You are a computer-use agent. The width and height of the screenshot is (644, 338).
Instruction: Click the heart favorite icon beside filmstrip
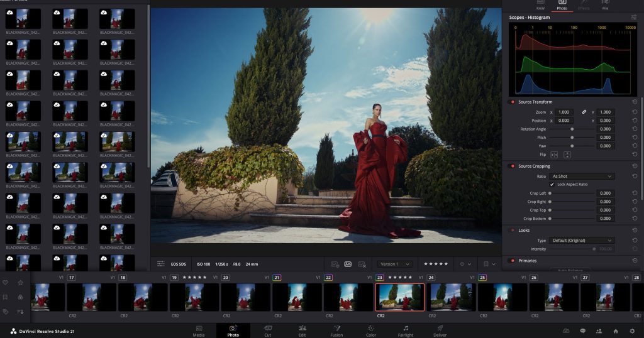5,283
